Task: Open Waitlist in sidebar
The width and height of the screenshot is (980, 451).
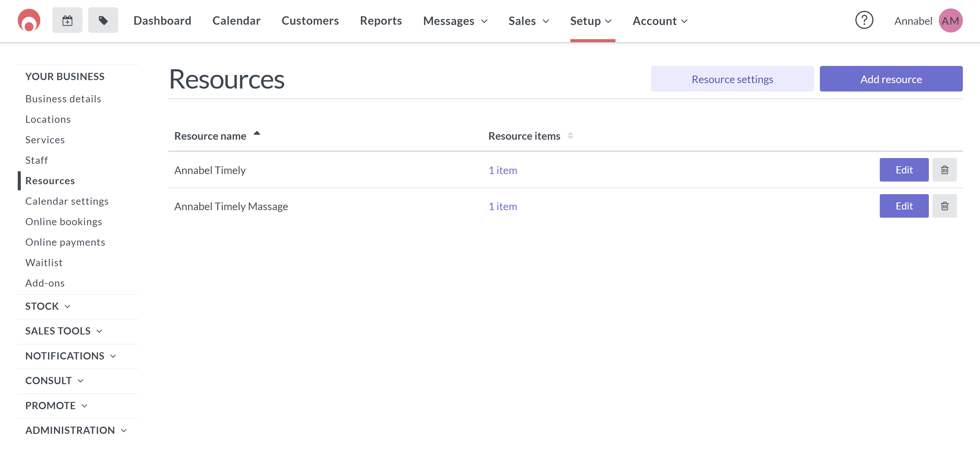Action: tap(44, 263)
